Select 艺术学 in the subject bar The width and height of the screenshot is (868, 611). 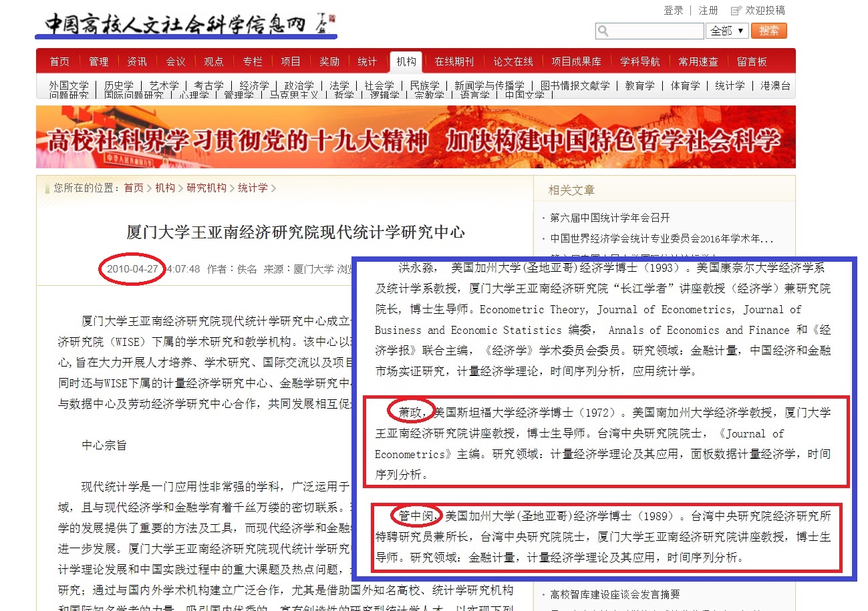[164, 86]
